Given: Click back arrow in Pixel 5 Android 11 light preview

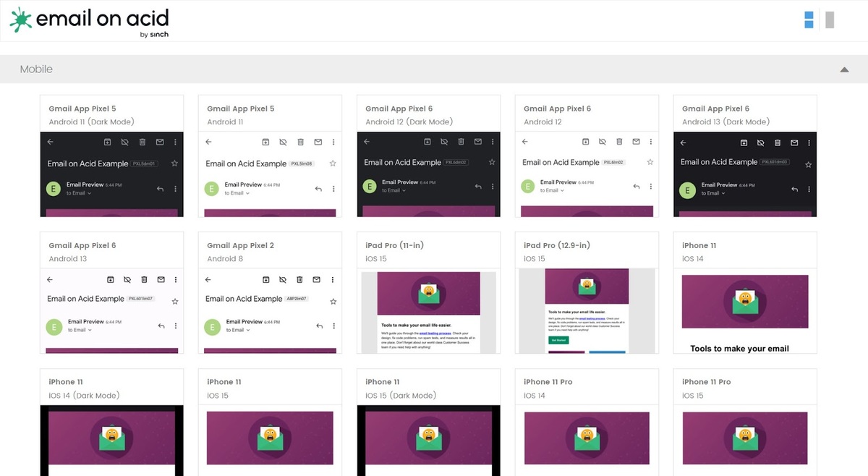Looking at the screenshot, I should click(x=208, y=142).
